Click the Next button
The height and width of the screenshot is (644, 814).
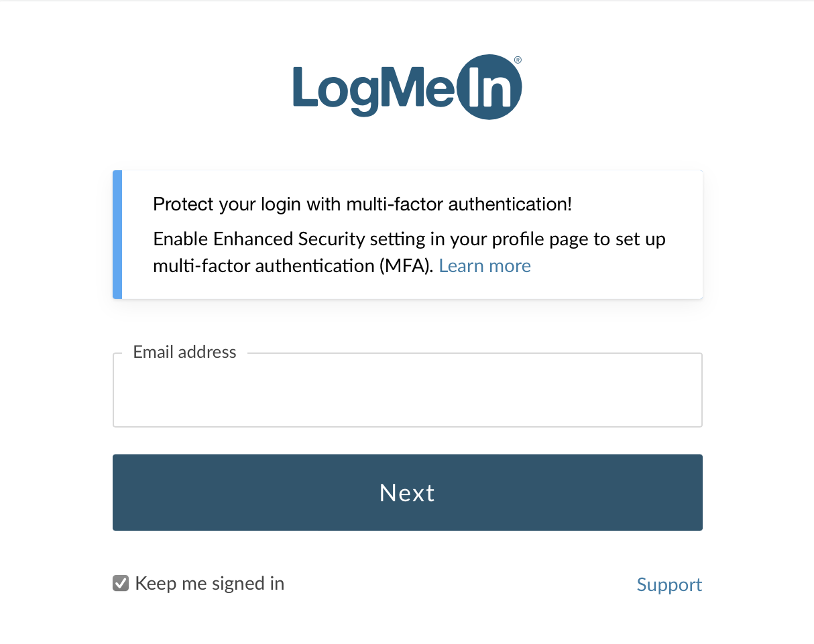pos(408,493)
